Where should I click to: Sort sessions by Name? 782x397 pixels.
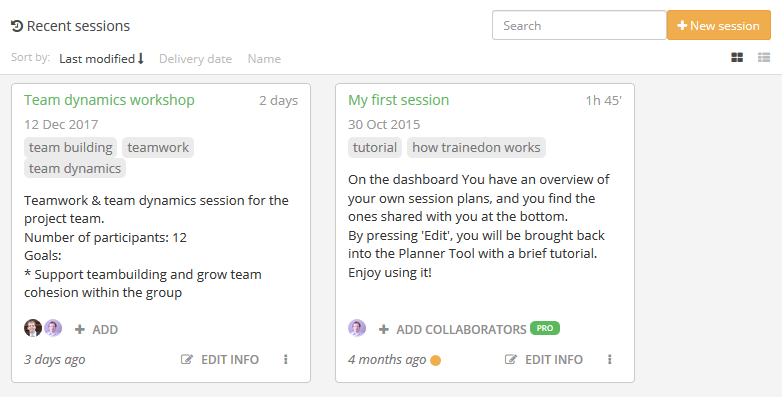pos(264,59)
